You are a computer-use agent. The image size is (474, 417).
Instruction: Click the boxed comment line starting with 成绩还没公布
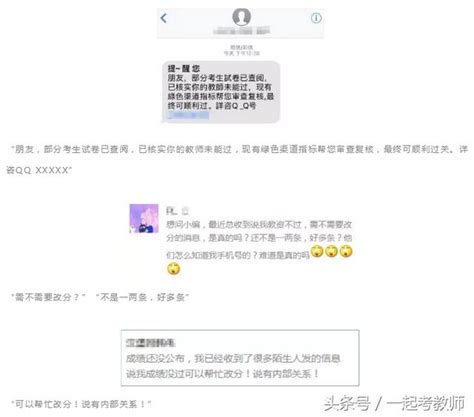[x=233, y=359]
